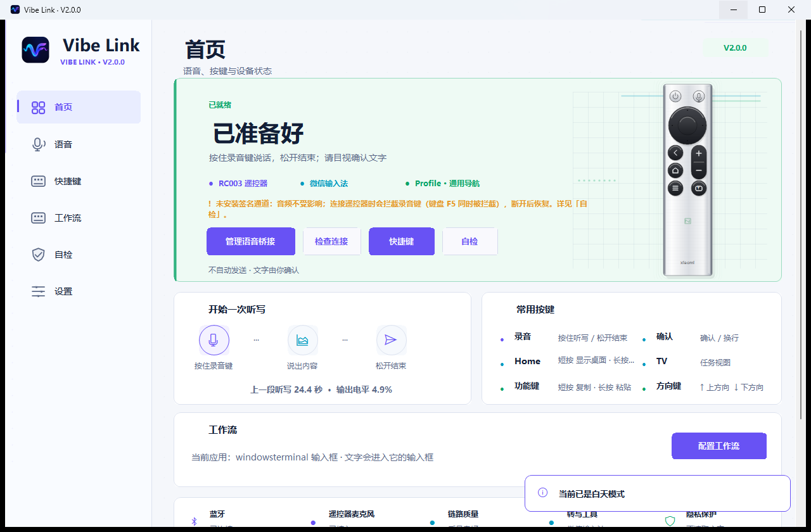This screenshot has height=532, width=811.
Task: Click the 微信输入法 status text
Action: click(329, 184)
